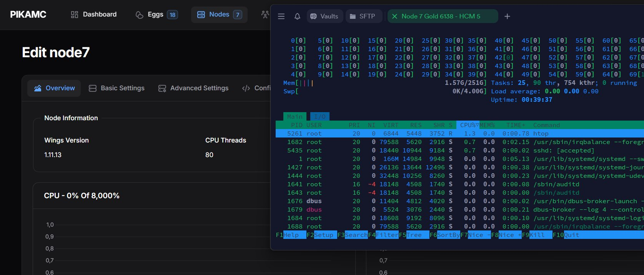Open the hamburger menu in terminal panel
The height and width of the screenshot is (275, 644).
281,17
